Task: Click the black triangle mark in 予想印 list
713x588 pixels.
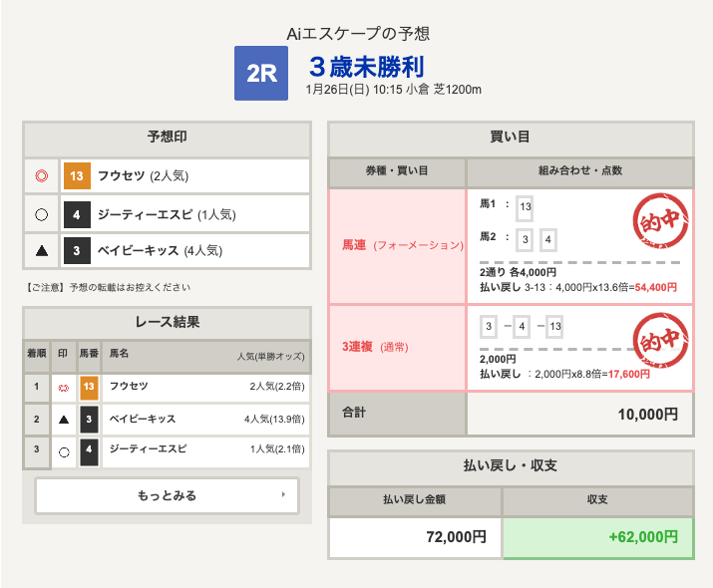Action: (x=41, y=250)
